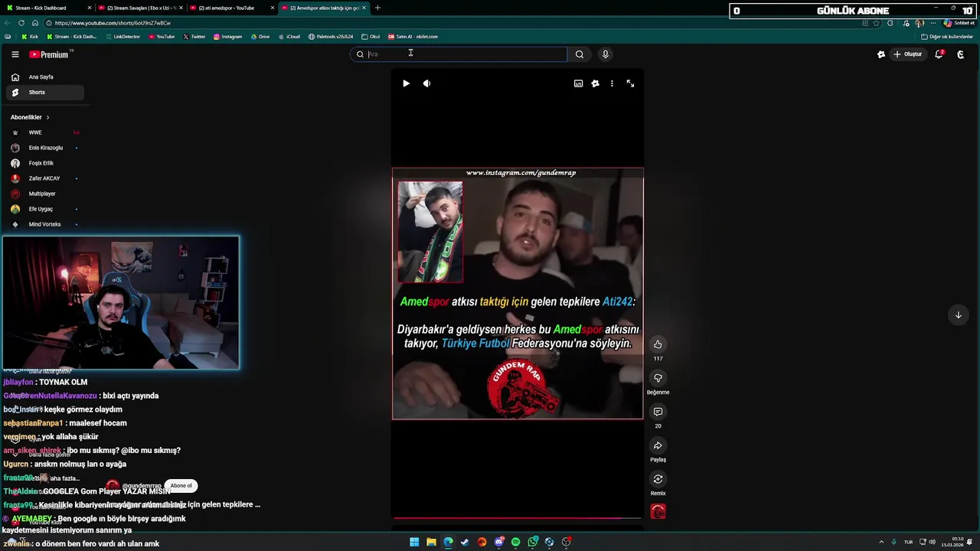Open Drive bookmark
980x551 pixels.
point(260,37)
